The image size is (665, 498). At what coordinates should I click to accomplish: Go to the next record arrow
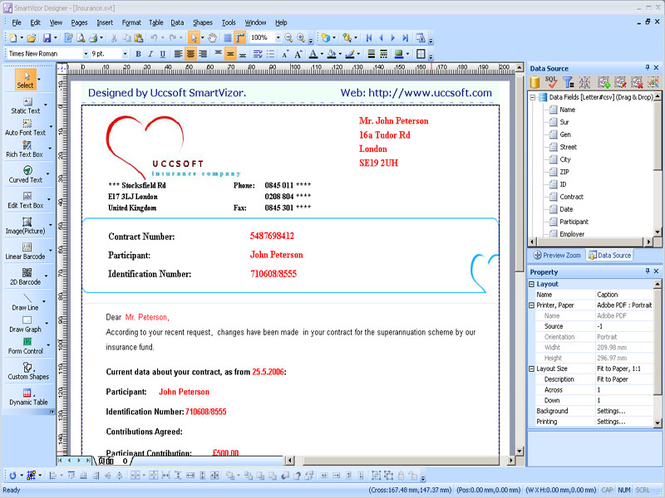point(393,38)
